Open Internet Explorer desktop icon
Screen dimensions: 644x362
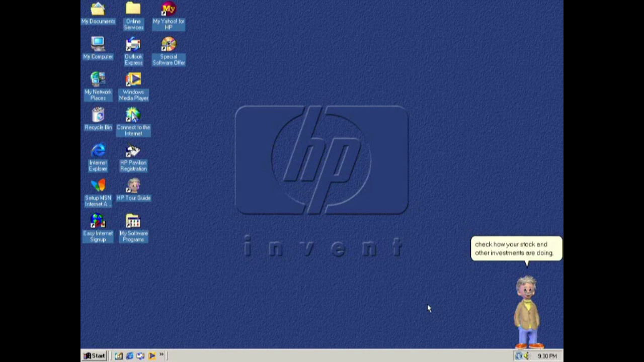pyautogui.click(x=98, y=157)
